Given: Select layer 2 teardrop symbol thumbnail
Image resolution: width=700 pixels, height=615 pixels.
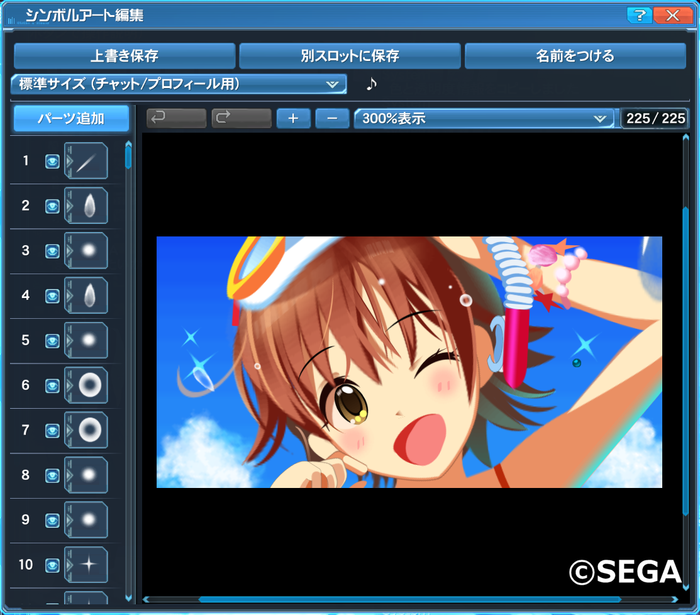Looking at the screenshot, I should tap(86, 206).
